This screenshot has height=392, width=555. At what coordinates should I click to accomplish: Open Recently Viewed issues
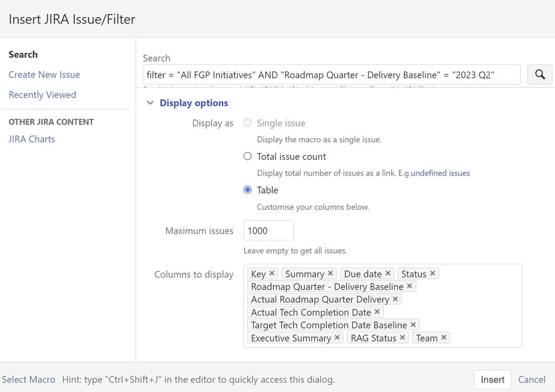(x=42, y=95)
